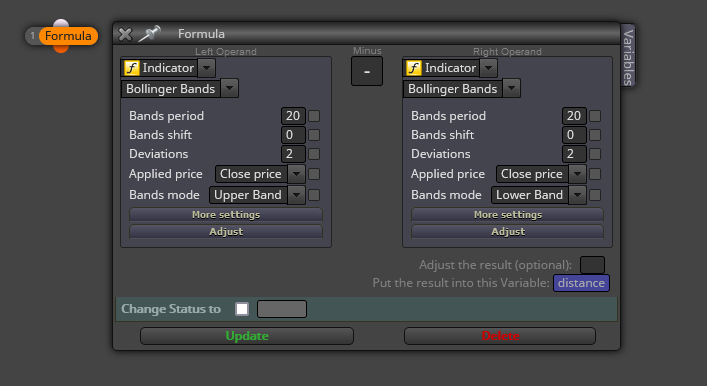Click the red Delete button
Viewport: 707px width, 386px height.
(x=500, y=336)
